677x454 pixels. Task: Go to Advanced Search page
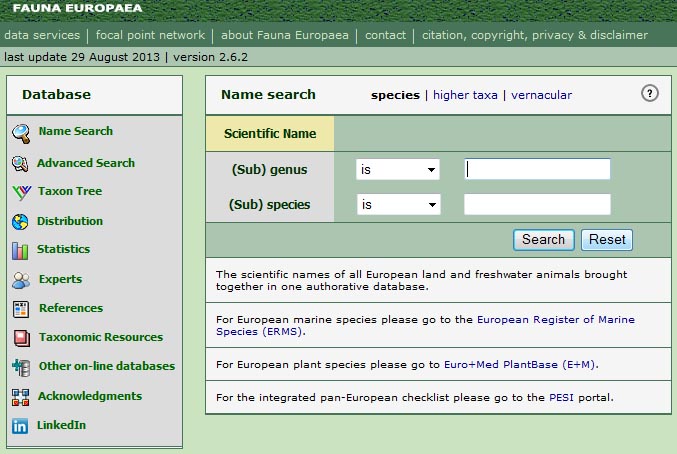(x=86, y=163)
